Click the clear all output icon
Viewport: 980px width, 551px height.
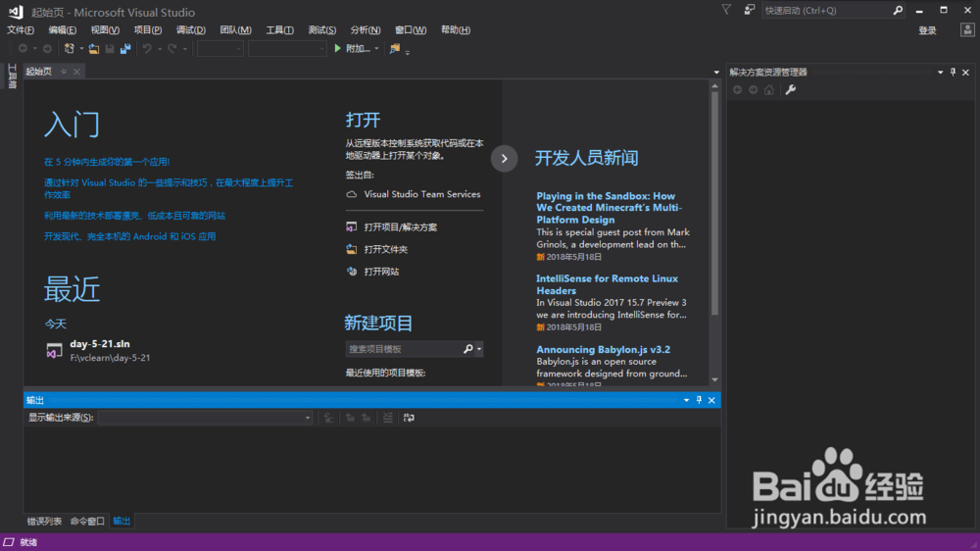[388, 418]
